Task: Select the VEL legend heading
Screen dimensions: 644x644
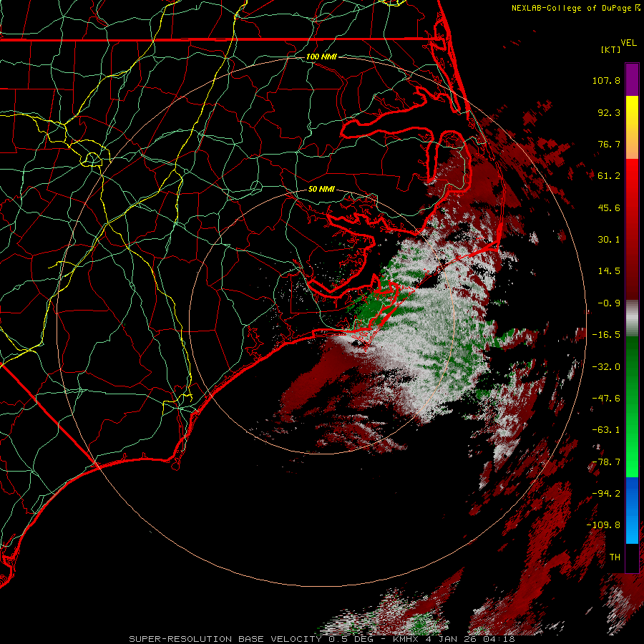Action: (628, 43)
